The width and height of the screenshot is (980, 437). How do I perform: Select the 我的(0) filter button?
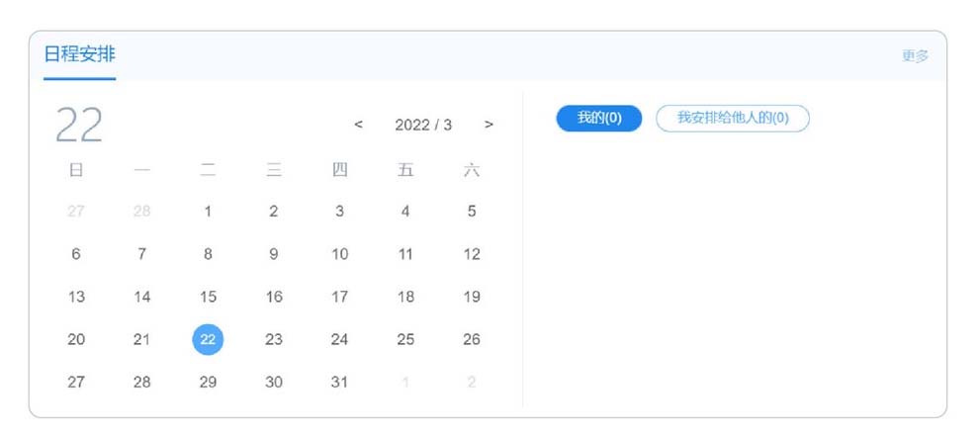pos(598,119)
